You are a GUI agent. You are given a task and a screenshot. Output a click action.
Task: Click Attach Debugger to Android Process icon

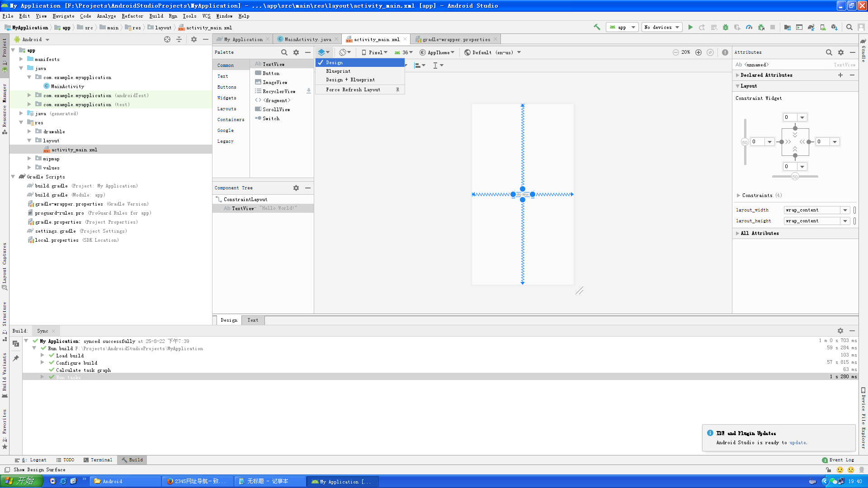pyautogui.click(x=761, y=27)
